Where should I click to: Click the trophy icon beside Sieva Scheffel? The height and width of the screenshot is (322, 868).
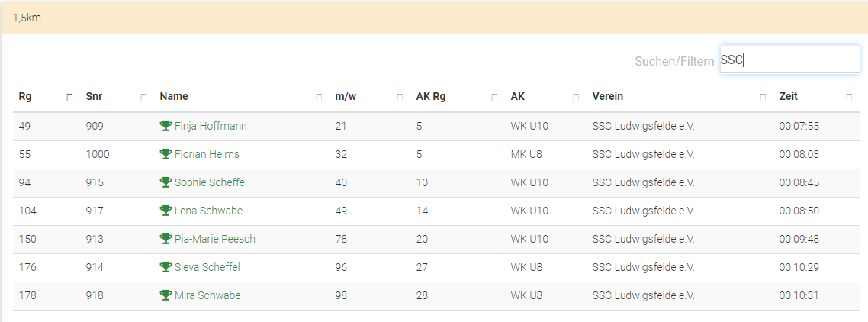tap(166, 267)
